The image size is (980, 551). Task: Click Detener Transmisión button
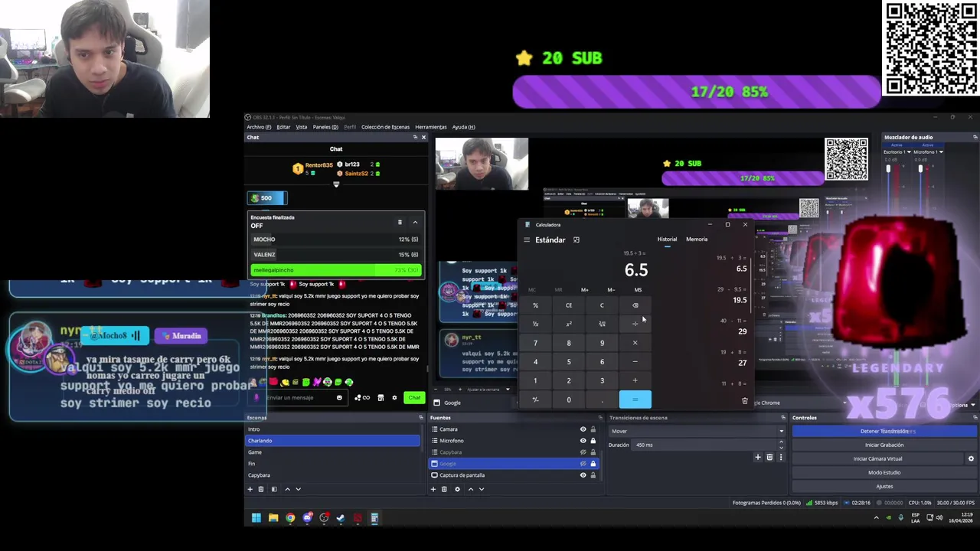pyautogui.click(x=884, y=431)
